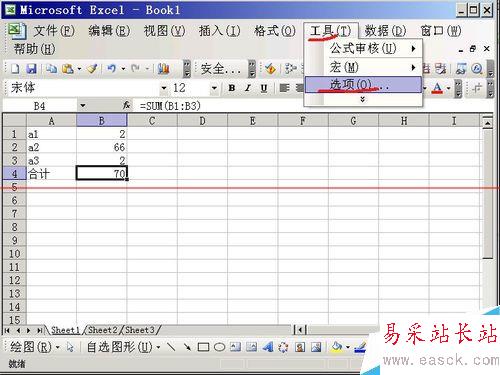Click the New workbook icon
Image resolution: width=500 pixels, height=375 pixels.
point(15,69)
